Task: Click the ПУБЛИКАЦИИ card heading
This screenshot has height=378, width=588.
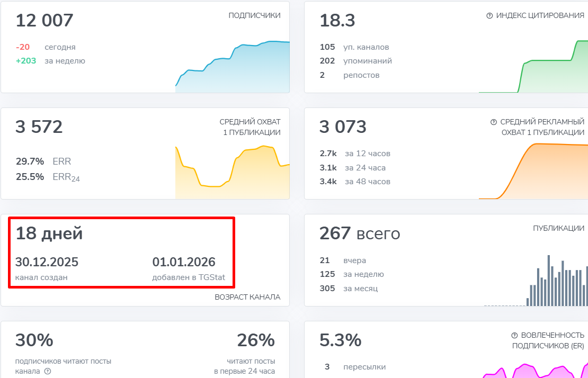Action: click(x=558, y=228)
